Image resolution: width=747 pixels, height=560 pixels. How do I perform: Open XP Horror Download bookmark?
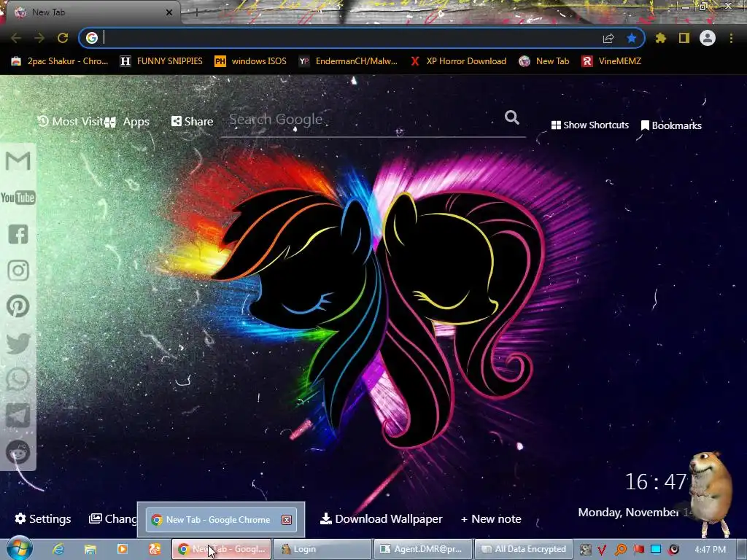coord(459,61)
